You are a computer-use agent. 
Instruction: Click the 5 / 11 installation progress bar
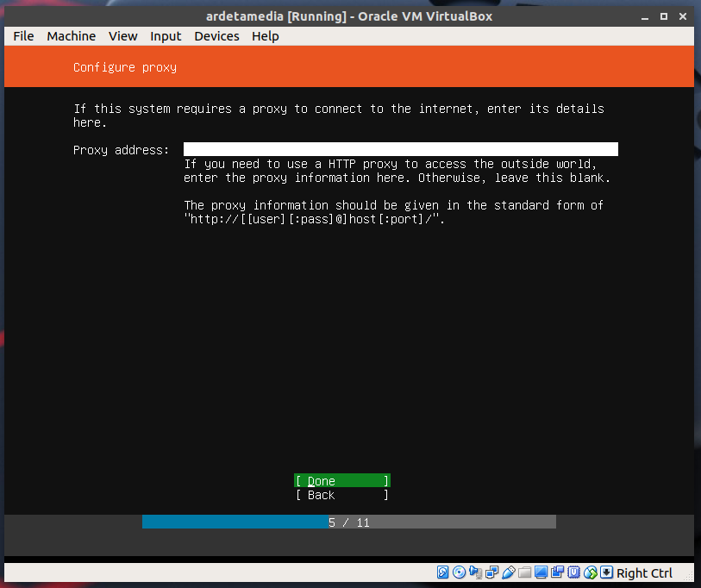click(x=348, y=522)
